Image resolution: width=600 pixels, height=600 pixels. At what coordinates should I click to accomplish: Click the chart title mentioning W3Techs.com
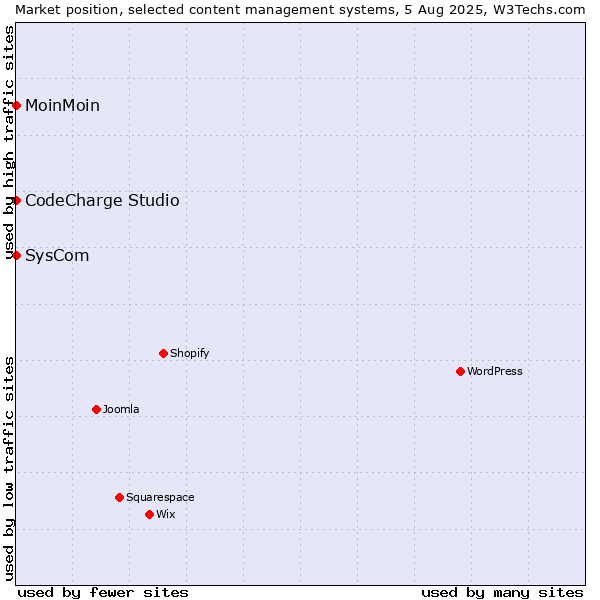point(300,10)
